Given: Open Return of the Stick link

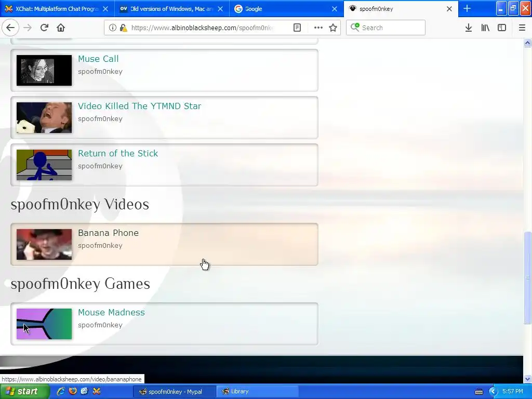Looking at the screenshot, I should 118,153.
